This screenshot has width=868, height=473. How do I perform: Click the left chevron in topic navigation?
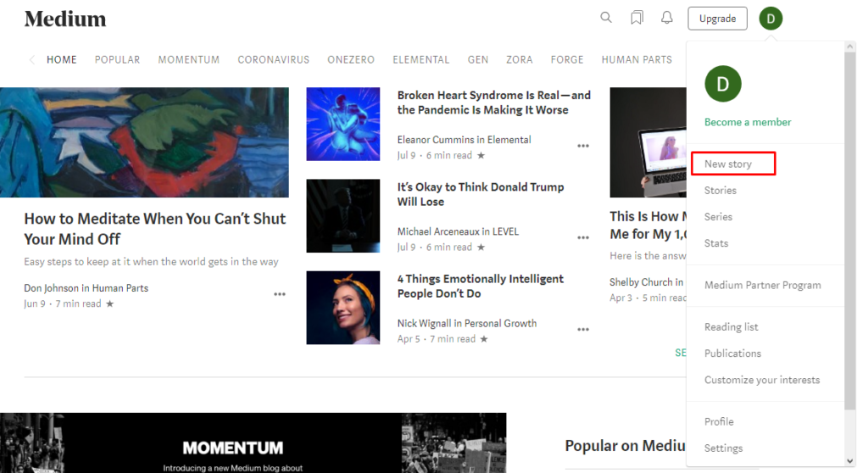32,60
